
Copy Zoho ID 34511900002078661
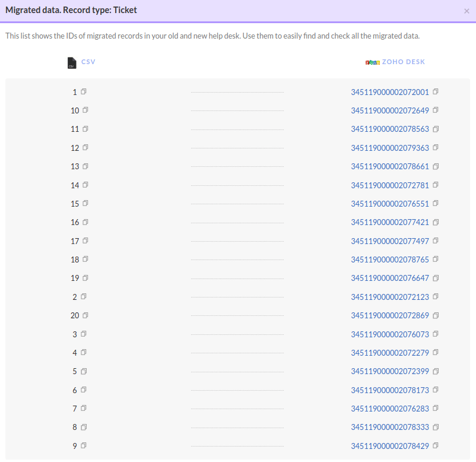click(436, 166)
